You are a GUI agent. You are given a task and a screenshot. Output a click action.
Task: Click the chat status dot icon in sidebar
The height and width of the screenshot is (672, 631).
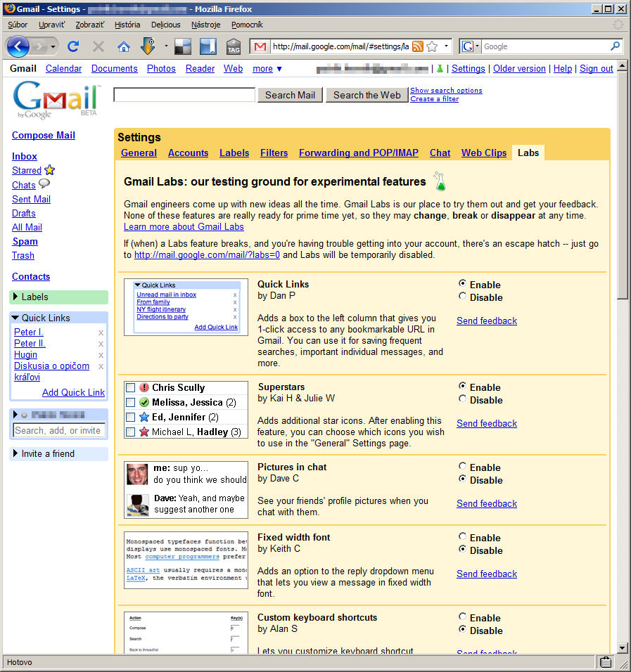pos(25,415)
